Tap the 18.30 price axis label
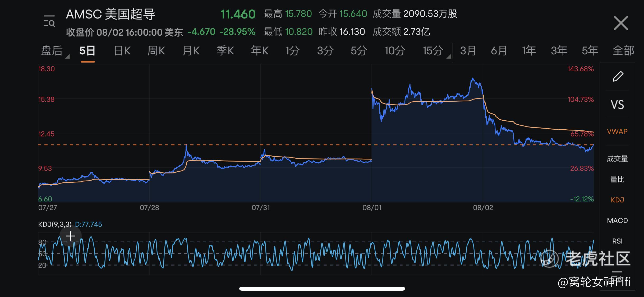Viewport: 644px width, 297px height. 47,69
